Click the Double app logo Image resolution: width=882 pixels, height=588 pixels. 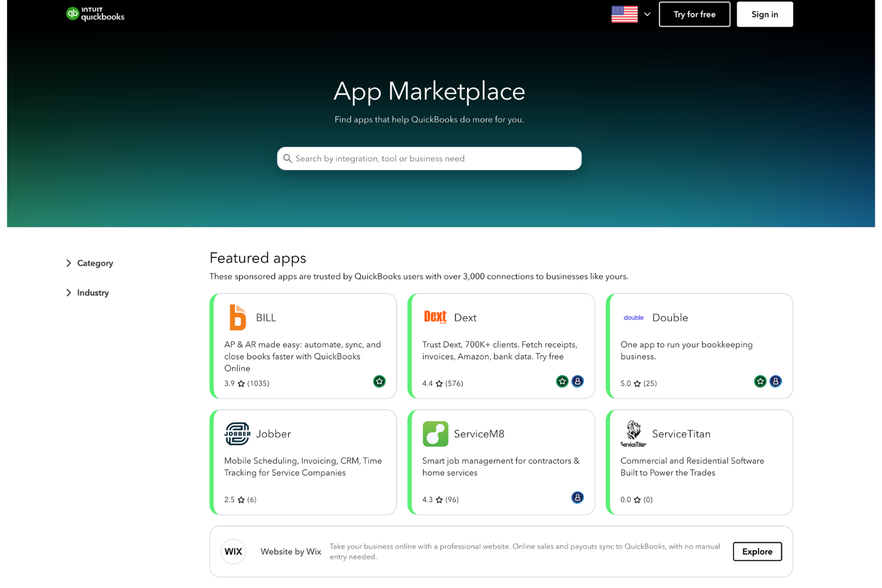pos(633,318)
